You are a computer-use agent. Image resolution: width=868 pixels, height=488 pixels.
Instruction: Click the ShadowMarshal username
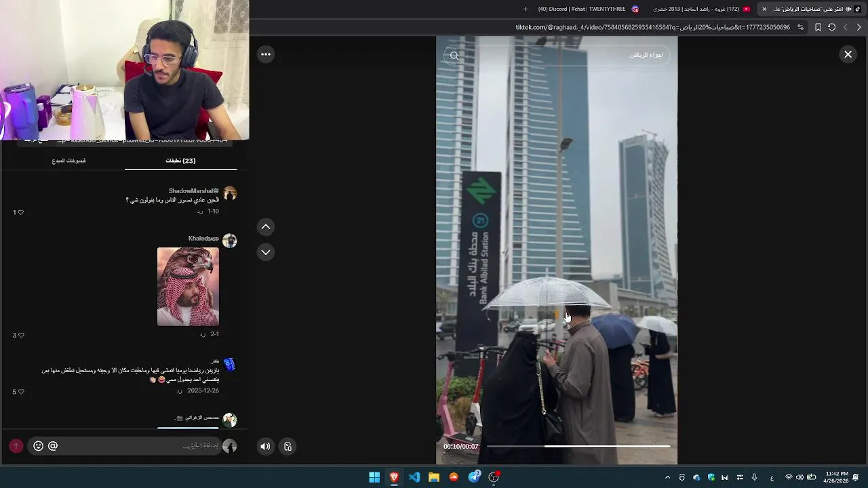tap(193, 191)
